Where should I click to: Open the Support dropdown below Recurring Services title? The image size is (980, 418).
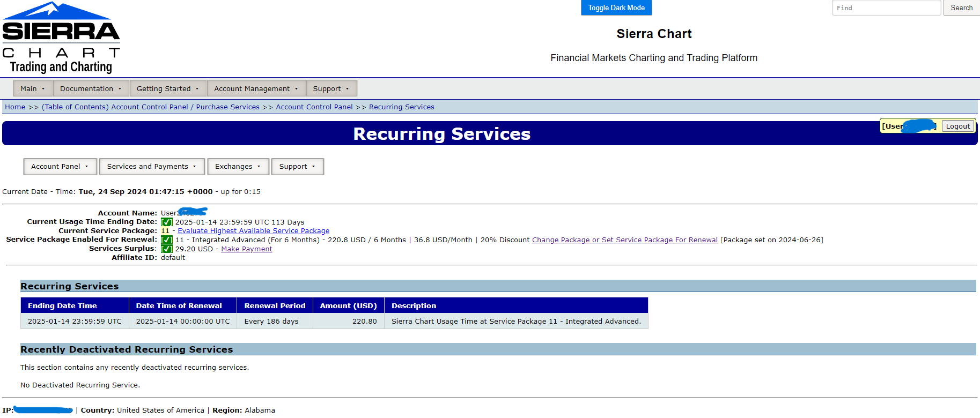click(x=298, y=167)
